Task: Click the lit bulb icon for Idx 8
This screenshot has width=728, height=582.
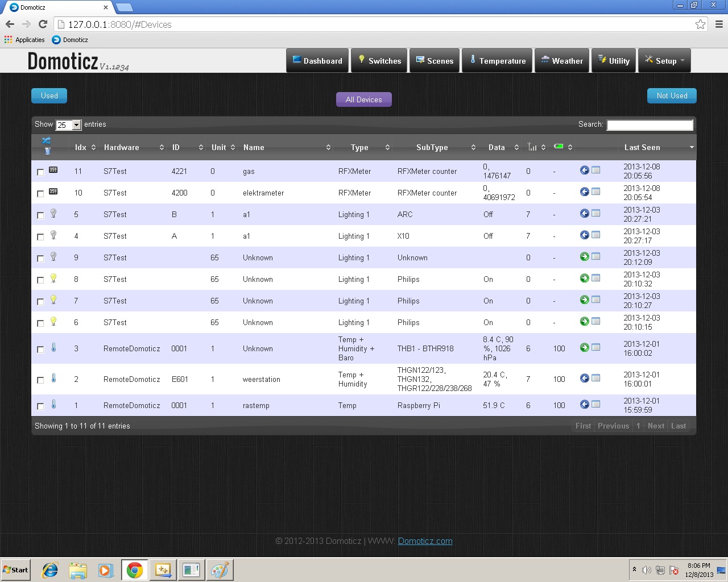Action: 53,278
